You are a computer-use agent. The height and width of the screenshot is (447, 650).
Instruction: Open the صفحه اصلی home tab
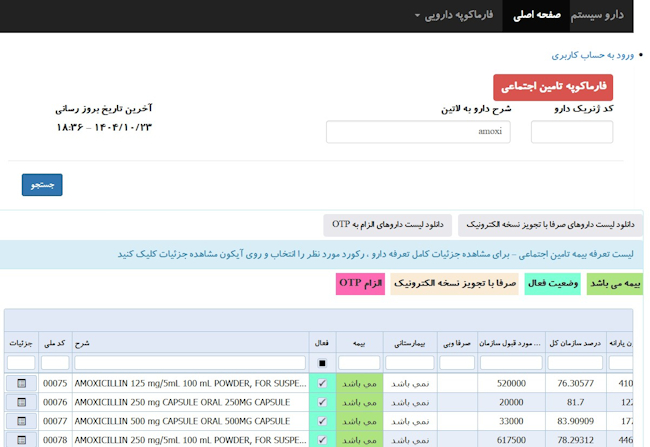tap(539, 16)
